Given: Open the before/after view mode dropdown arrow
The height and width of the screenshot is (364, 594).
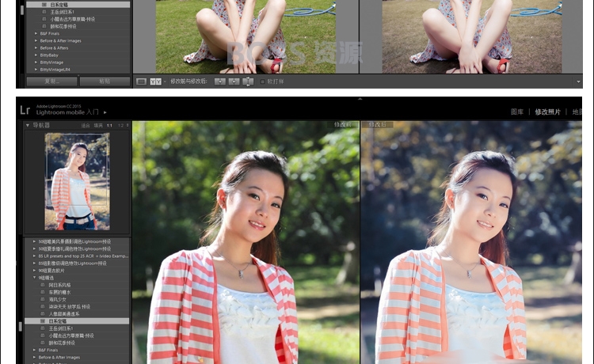Looking at the screenshot, I should point(165,82).
